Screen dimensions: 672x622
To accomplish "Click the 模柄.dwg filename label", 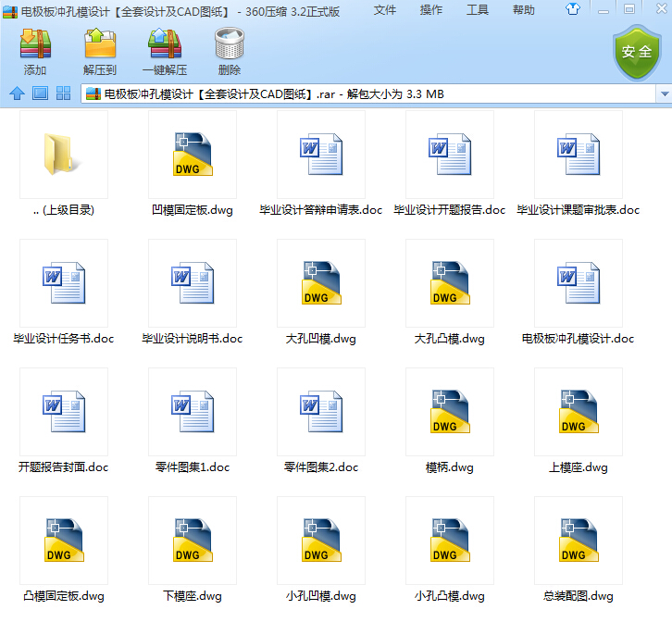I will [450, 467].
